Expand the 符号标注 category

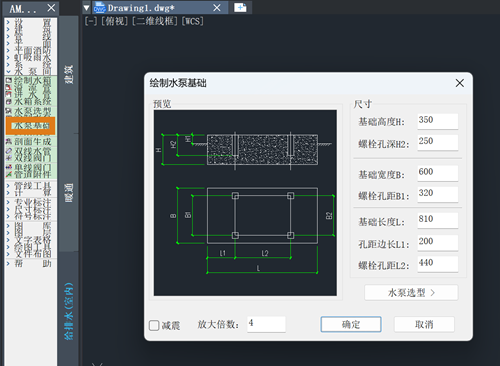(8, 216)
